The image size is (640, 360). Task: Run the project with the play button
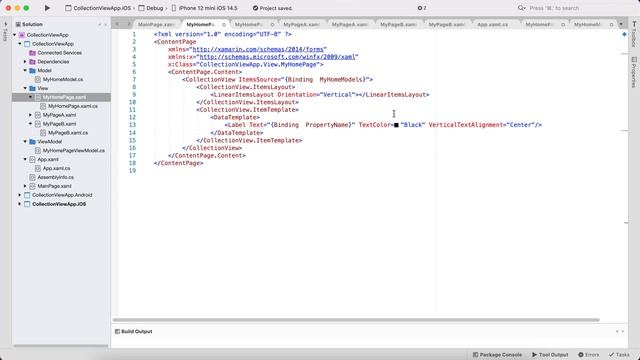pos(47,8)
